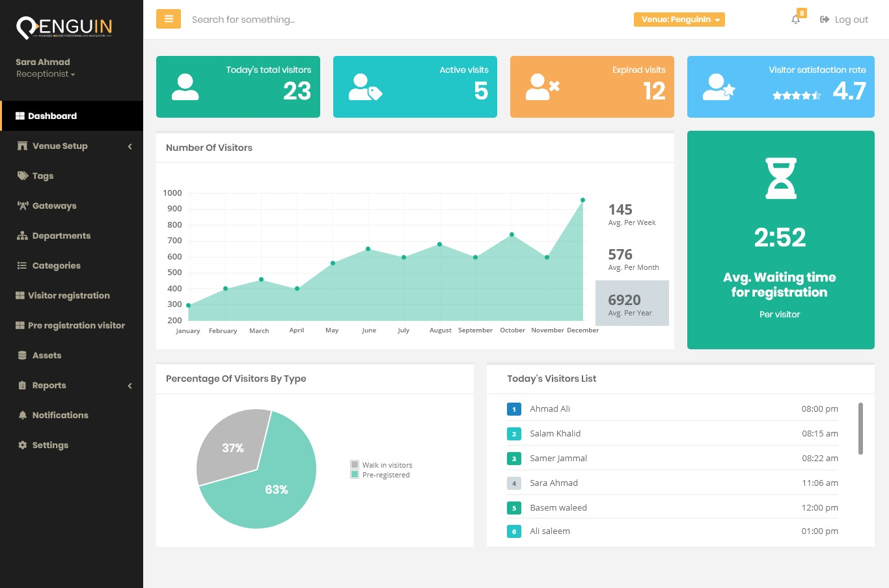Open the Categories list
This screenshot has height=588, width=889.
[57, 265]
